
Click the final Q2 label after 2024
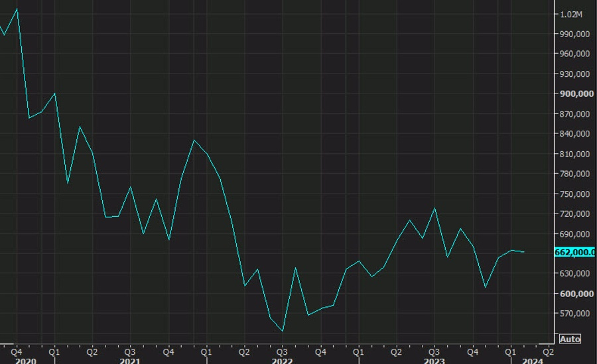point(548,352)
